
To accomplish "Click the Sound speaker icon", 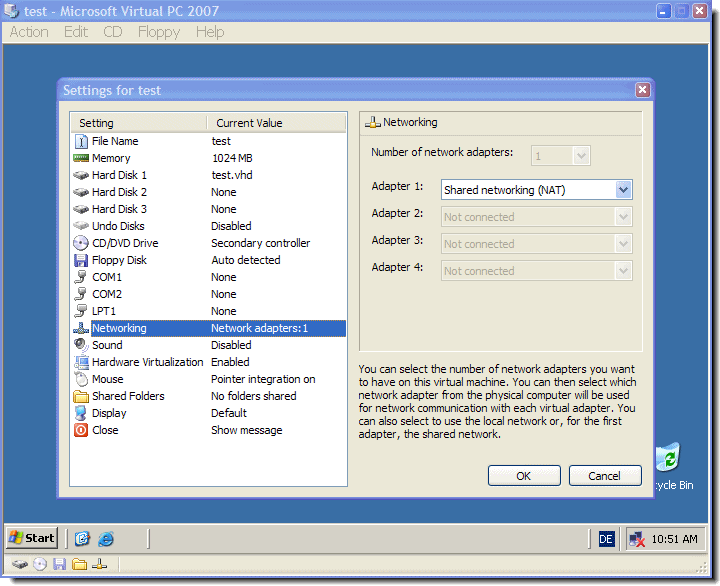I will click(81, 345).
